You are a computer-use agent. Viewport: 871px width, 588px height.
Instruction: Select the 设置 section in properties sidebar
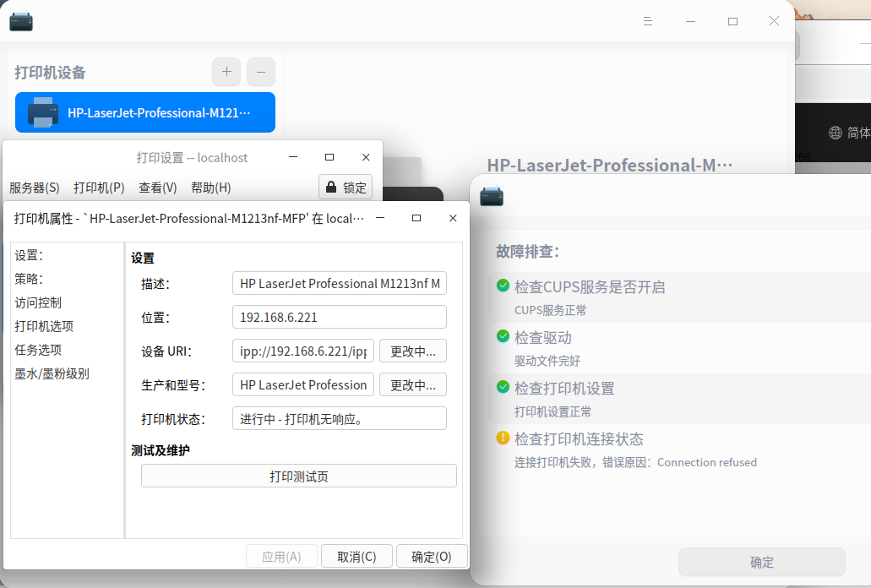(29, 255)
